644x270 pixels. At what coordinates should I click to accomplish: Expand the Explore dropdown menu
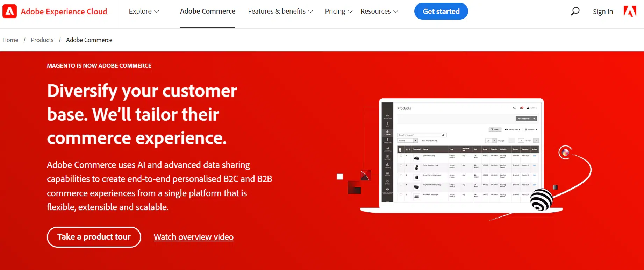144,12
